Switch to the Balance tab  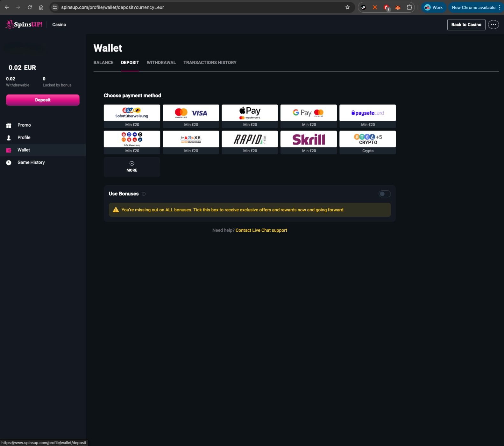(103, 62)
